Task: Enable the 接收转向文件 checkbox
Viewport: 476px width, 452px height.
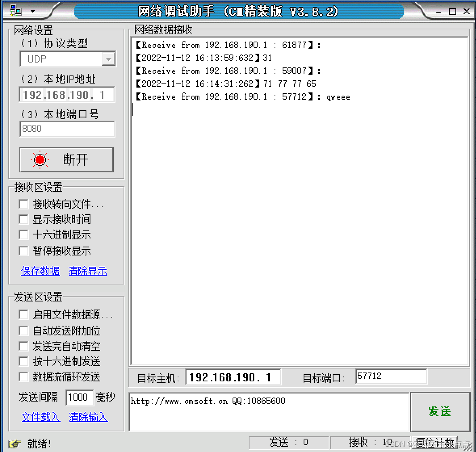Action: pyautogui.click(x=23, y=204)
